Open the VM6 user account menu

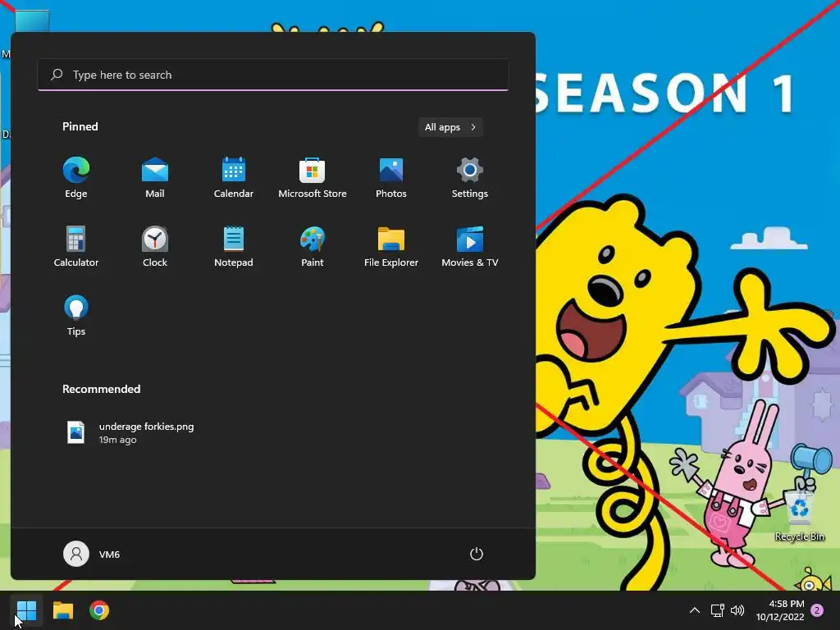click(92, 554)
